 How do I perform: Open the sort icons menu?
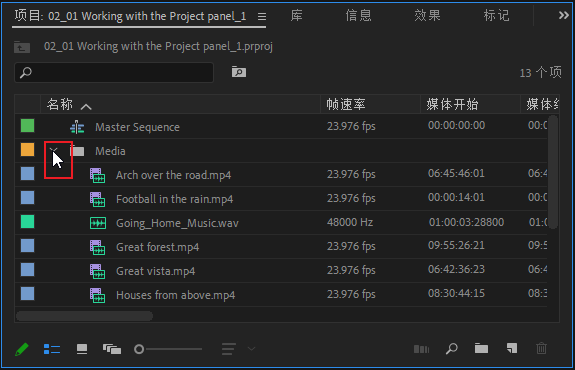click(228, 349)
